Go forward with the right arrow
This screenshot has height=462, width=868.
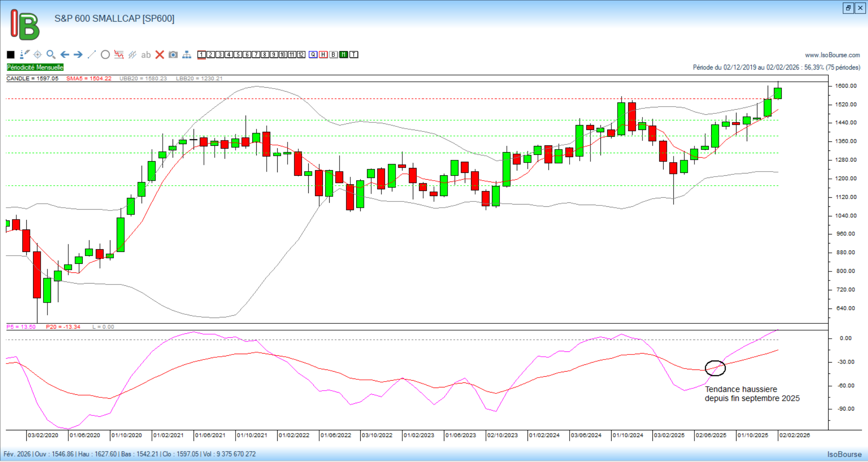point(78,55)
